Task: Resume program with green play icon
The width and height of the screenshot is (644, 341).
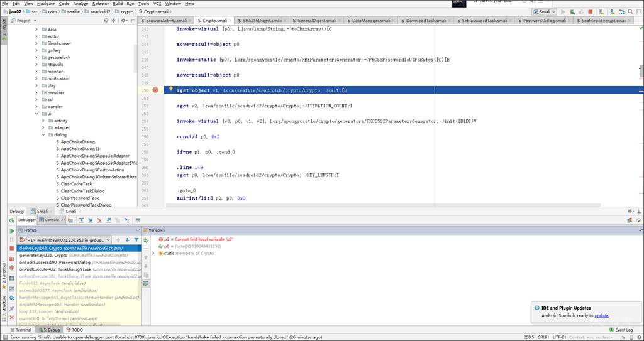Action: point(11,231)
